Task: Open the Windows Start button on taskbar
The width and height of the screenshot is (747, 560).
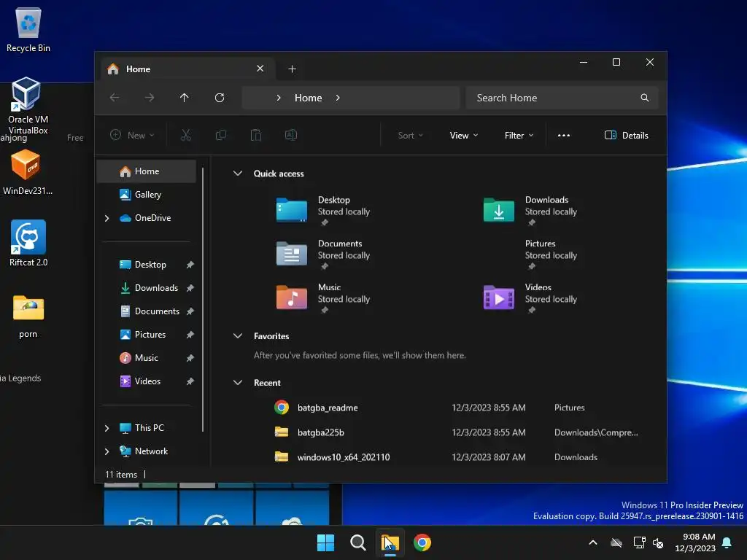Action: pyautogui.click(x=326, y=542)
